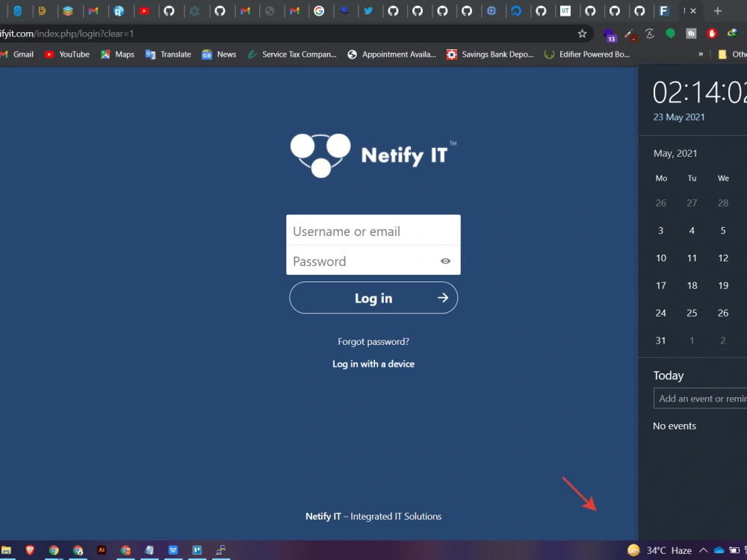Select 31 in the calendar flyout
The image size is (747, 560).
coord(660,340)
